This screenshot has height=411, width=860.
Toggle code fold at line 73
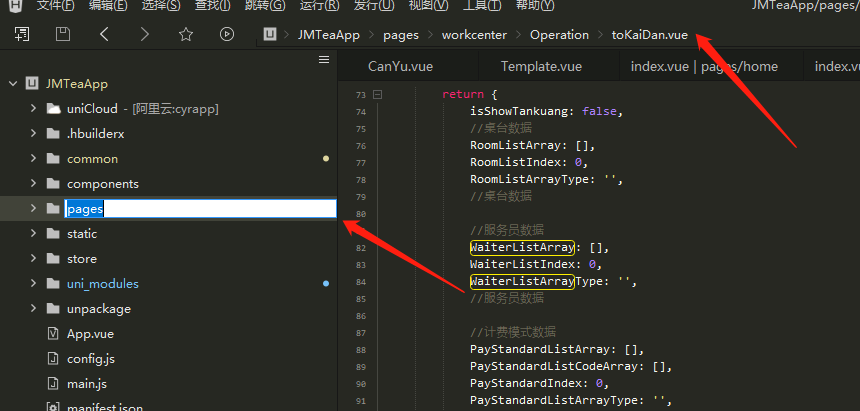coord(378,94)
